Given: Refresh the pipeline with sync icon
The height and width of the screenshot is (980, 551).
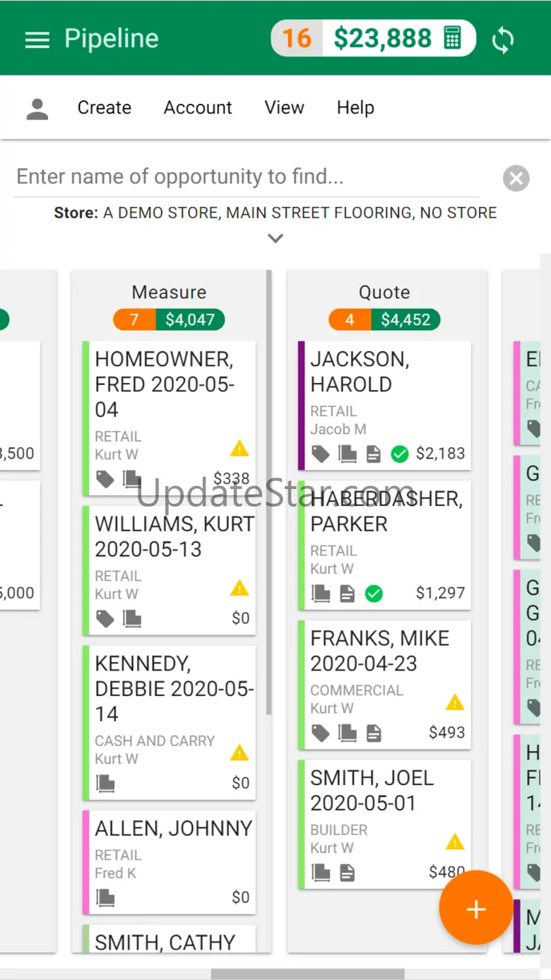Looking at the screenshot, I should click(503, 40).
